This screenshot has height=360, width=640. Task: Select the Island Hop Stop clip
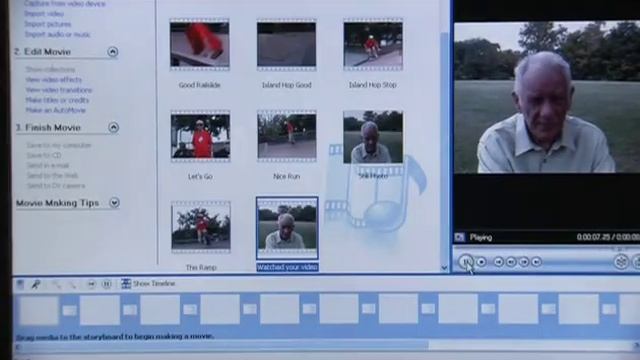tap(373, 44)
